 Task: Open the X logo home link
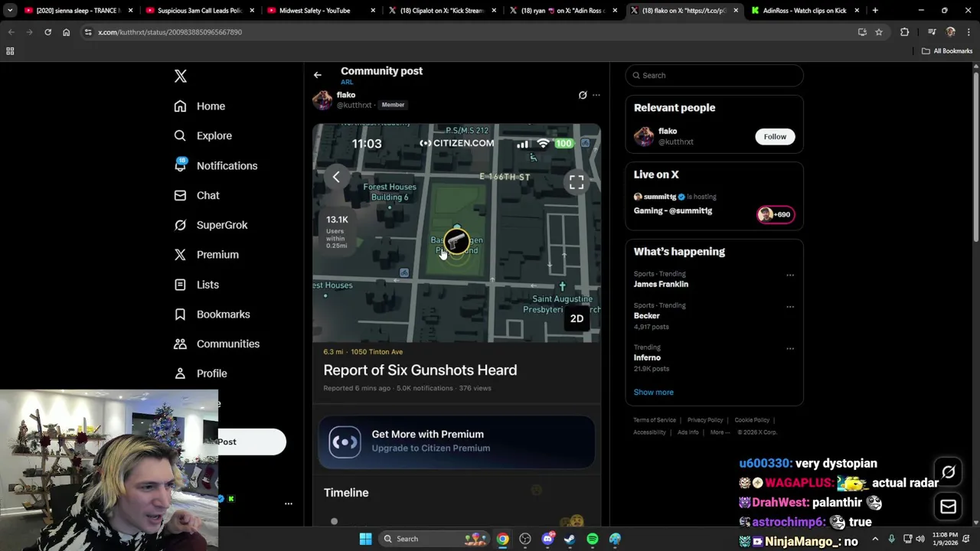[x=181, y=76]
